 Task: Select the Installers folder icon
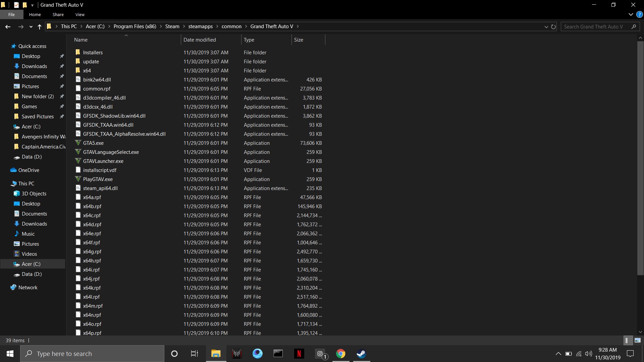coord(78,52)
